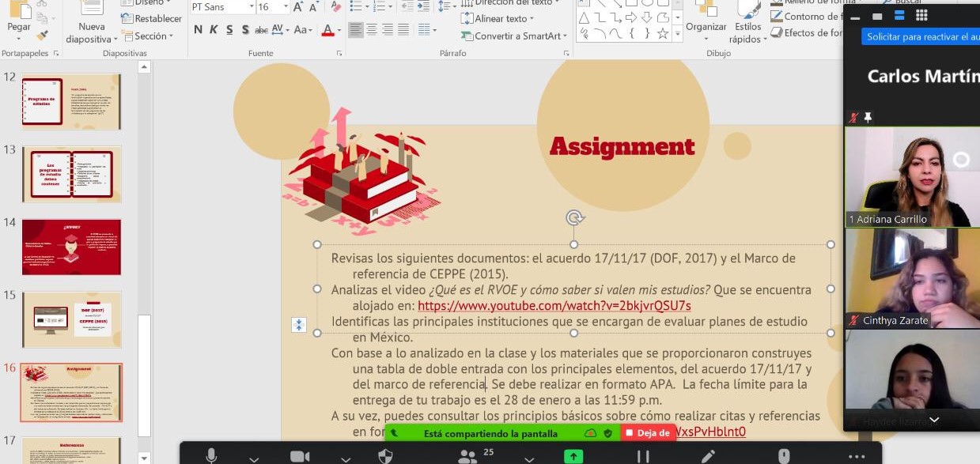
Task: Justify the paragraph text
Action: [x=403, y=30]
